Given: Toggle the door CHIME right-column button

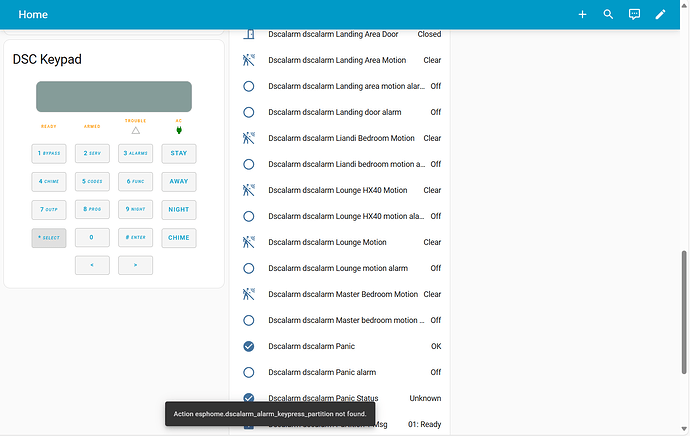Looking at the screenshot, I should pos(179,238).
